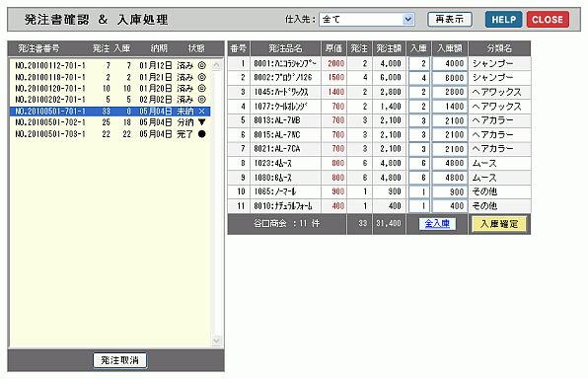This screenshot has height=379, width=588.
Task: Open the 仕入先 supplier dropdown
Action: 366,19
